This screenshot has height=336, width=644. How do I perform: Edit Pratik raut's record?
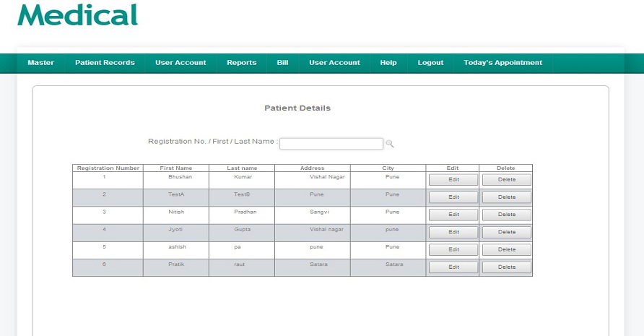[x=453, y=267]
